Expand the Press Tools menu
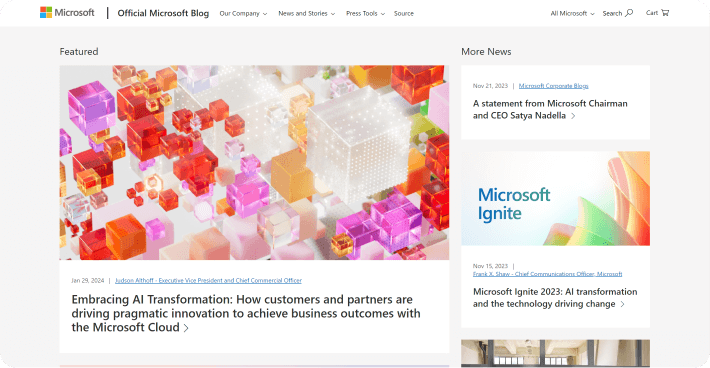Viewport: 710px width, 368px height. pos(365,14)
